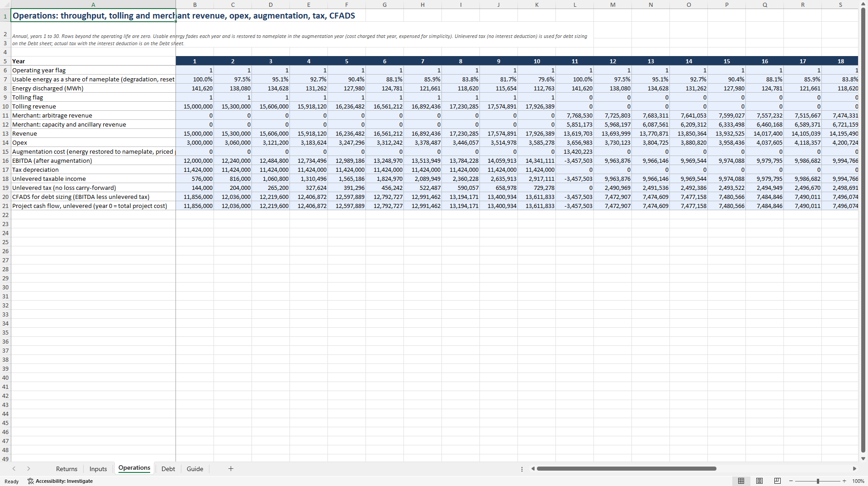This screenshot has height=486, width=868.
Task: Open the Guide sheet tab
Action: pos(195,469)
